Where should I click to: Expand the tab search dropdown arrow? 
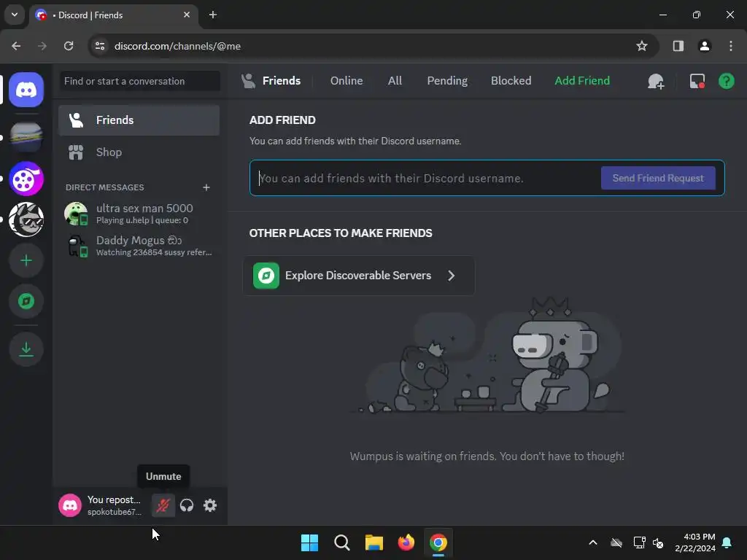15,15
